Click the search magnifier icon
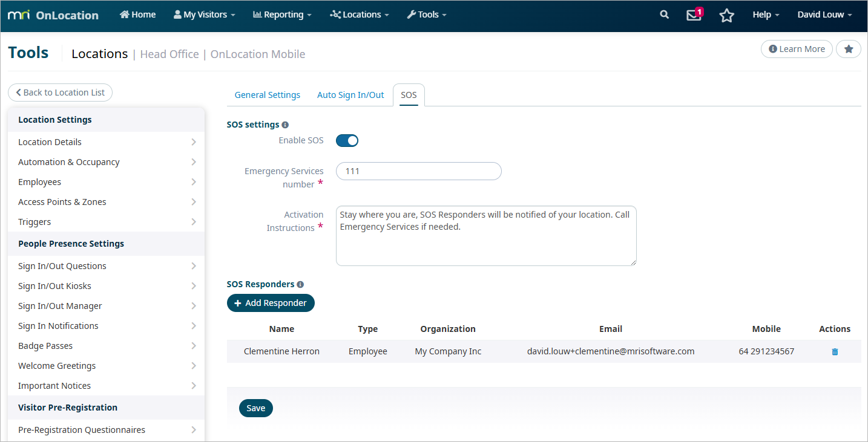 [x=664, y=15]
